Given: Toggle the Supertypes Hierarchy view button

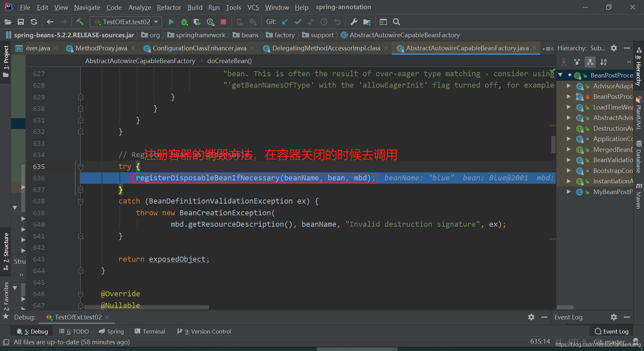Looking at the screenshot, I should point(577,62).
